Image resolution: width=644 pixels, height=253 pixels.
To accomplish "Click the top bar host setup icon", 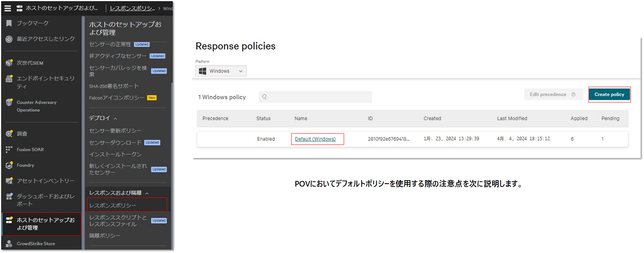I will 19,8.
